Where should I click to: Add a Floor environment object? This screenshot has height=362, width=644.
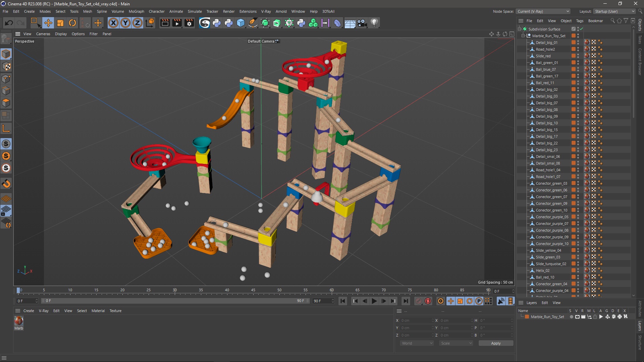point(350,23)
